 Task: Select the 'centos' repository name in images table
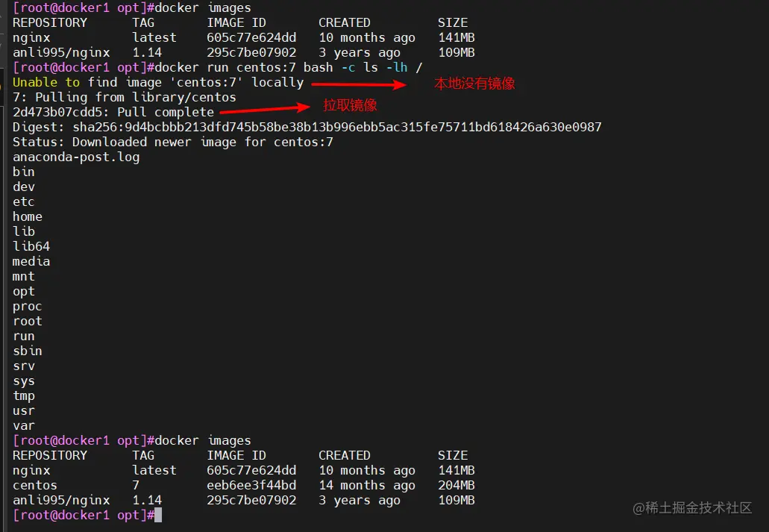pyautogui.click(x=35, y=486)
